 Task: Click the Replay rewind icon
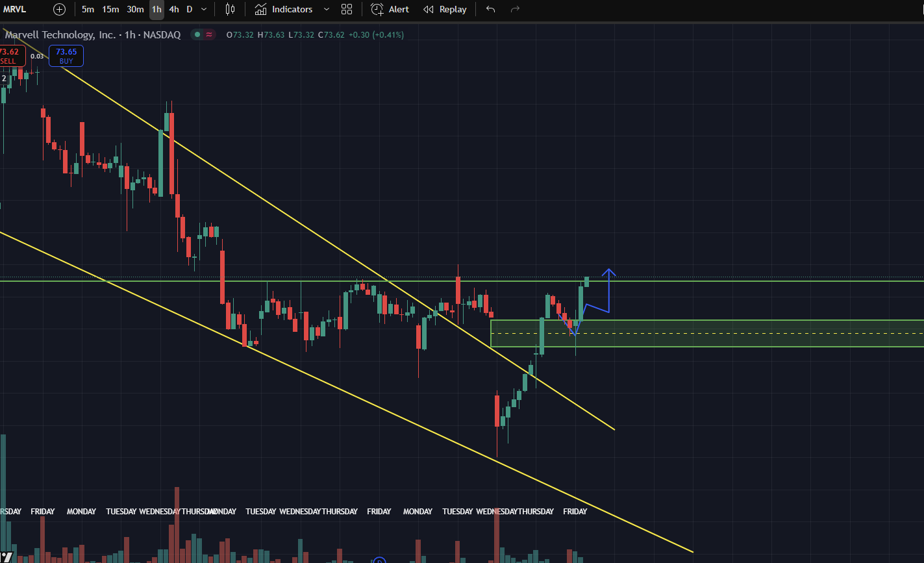click(429, 9)
